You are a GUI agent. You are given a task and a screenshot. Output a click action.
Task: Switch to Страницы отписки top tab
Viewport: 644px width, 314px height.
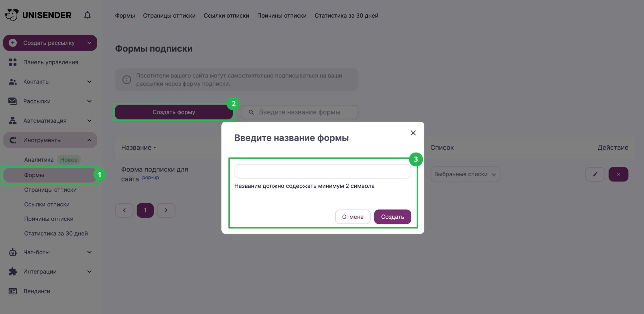pos(169,16)
